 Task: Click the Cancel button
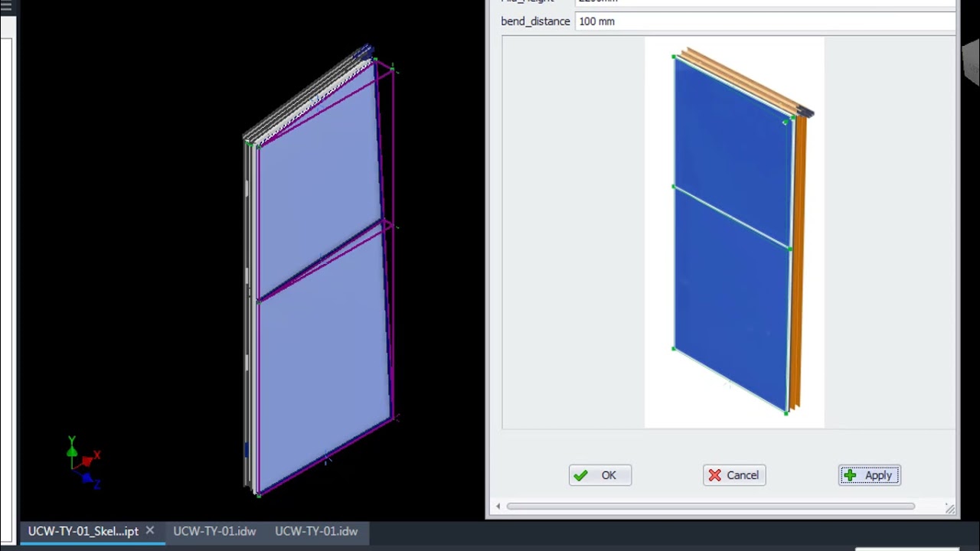(x=734, y=475)
